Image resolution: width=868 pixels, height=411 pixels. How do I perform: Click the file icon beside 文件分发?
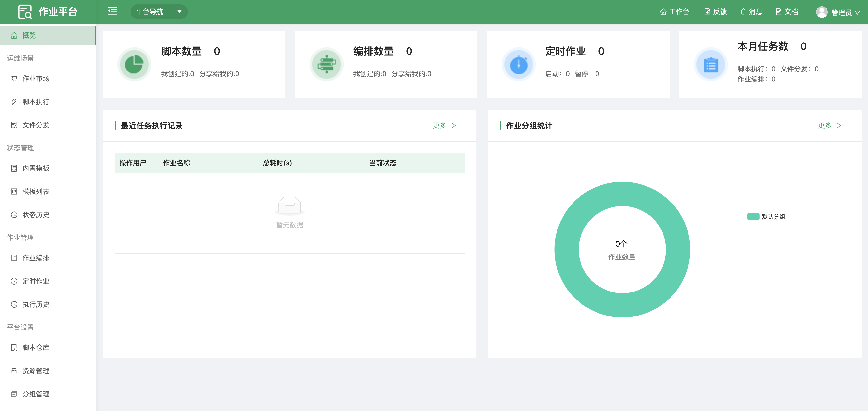click(14, 125)
